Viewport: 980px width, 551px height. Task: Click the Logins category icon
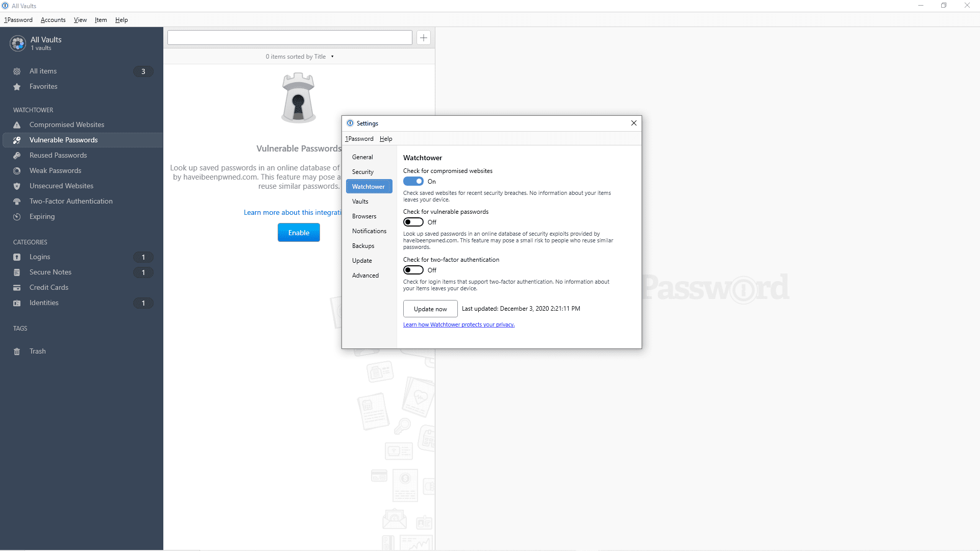pyautogui.click(x=17, y=257)
